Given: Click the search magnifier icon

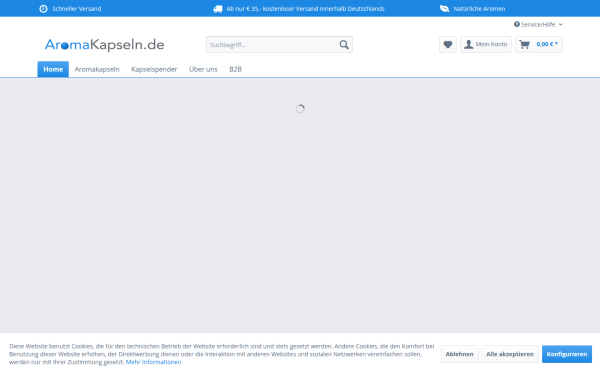Looking at the screenshot, I should (344, 45).
